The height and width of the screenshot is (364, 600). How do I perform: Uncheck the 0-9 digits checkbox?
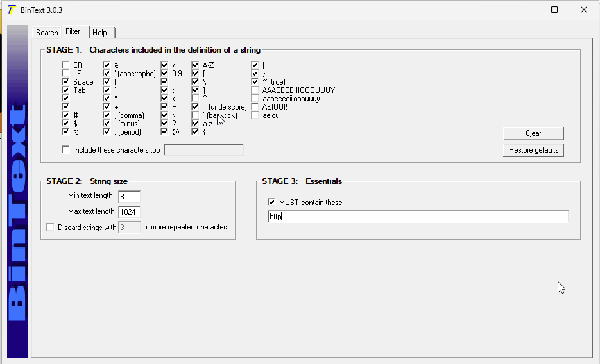164,73
